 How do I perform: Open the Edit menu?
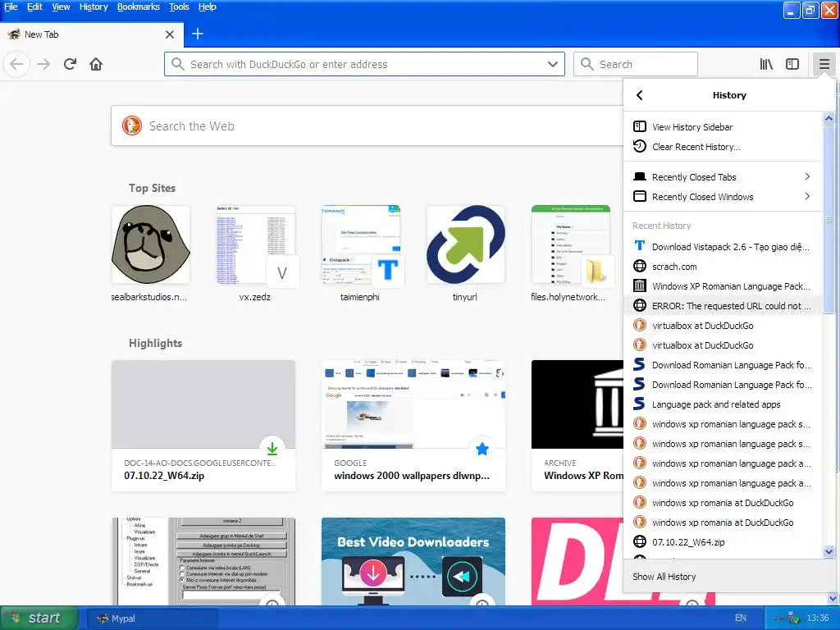coord(34,7)
